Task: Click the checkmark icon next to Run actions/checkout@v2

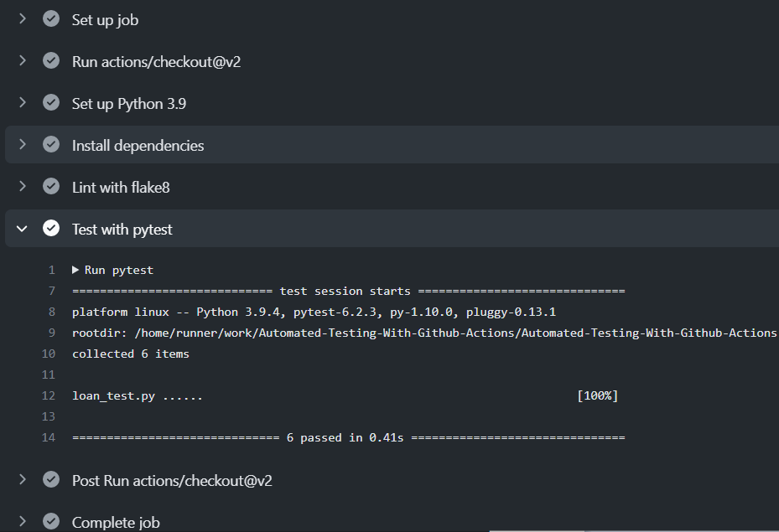Action: point(51,61)
